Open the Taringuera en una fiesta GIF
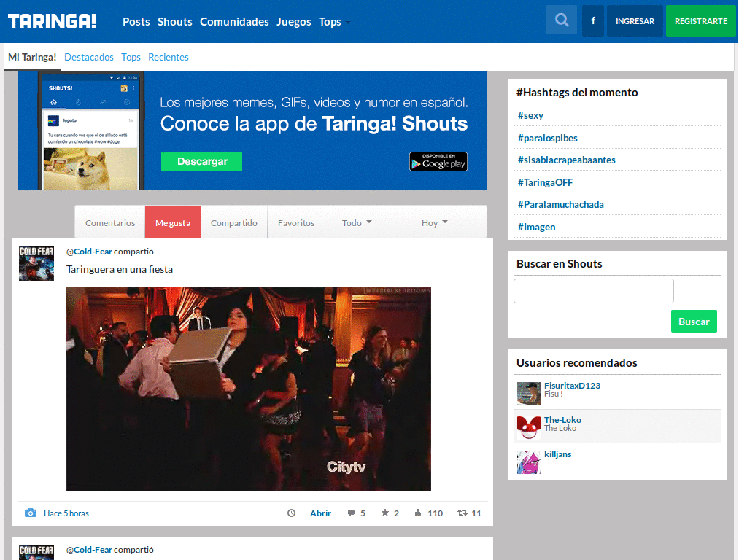Viewport: 747px width, 560px height. (249, 389)
